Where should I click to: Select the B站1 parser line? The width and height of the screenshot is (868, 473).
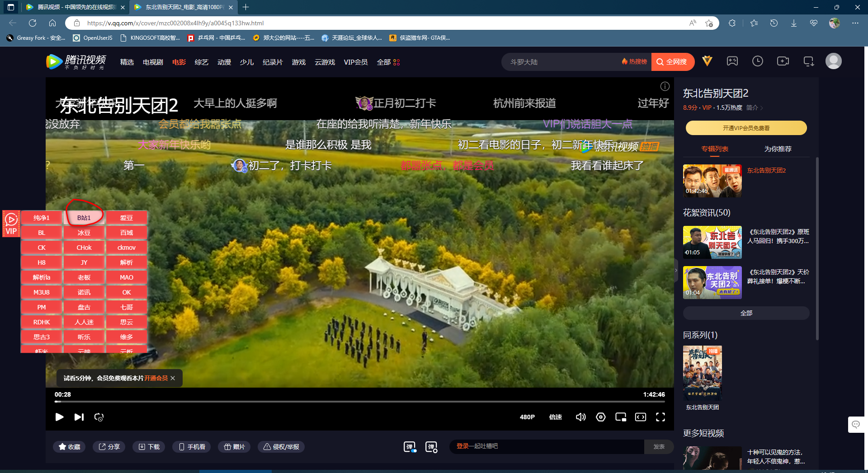pyautogui.click(x=84, y=218)
